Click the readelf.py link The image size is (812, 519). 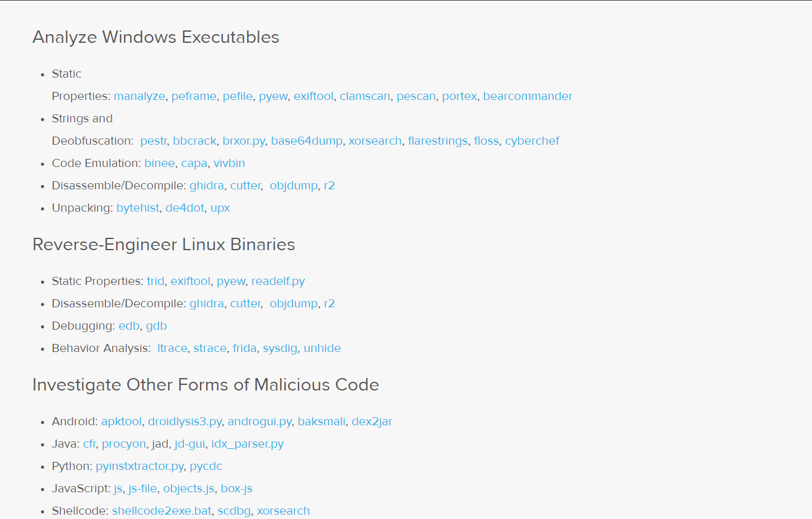tap(278, 281)
